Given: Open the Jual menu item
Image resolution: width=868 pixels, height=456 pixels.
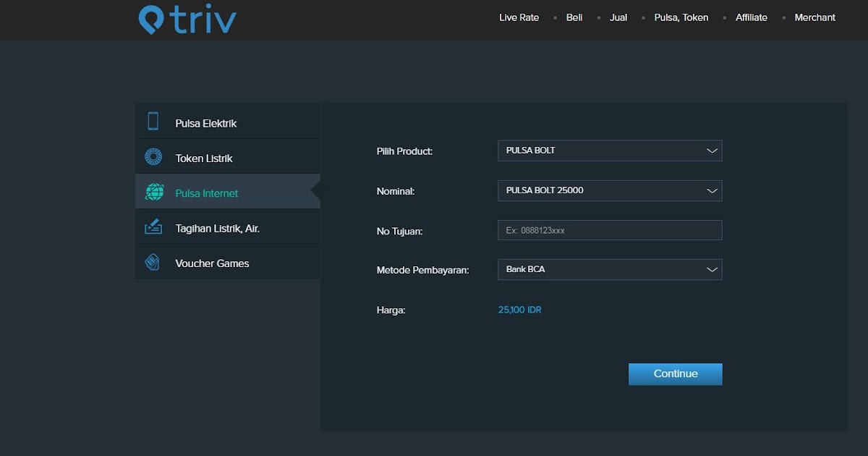Looking at the screenshot, I should tap(618, 17).
